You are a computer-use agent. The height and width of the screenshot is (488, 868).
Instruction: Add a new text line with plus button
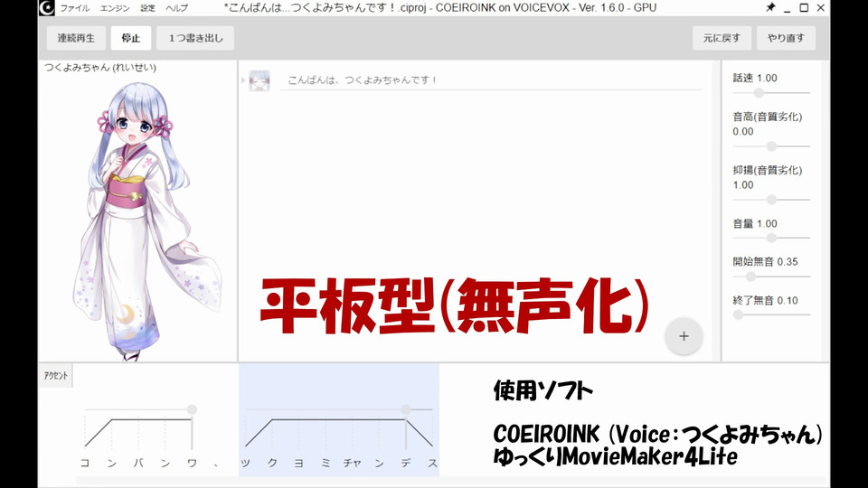point(684,336)
